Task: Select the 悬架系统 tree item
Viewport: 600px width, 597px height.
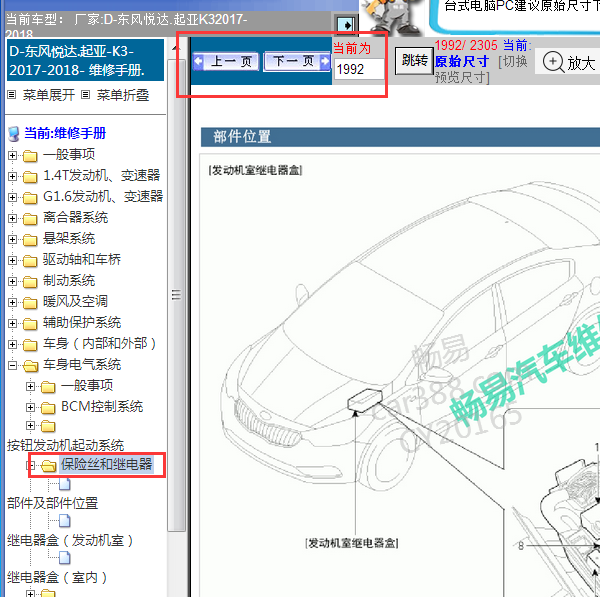Action: [x=69, y=238]
